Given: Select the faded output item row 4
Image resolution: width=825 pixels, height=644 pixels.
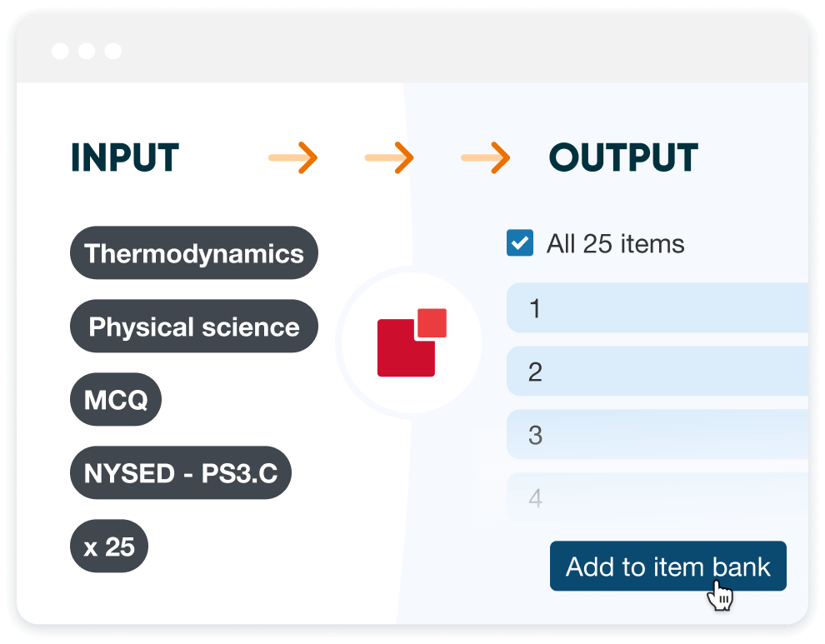Looking at the screenshot, I should tap(657, 498).
